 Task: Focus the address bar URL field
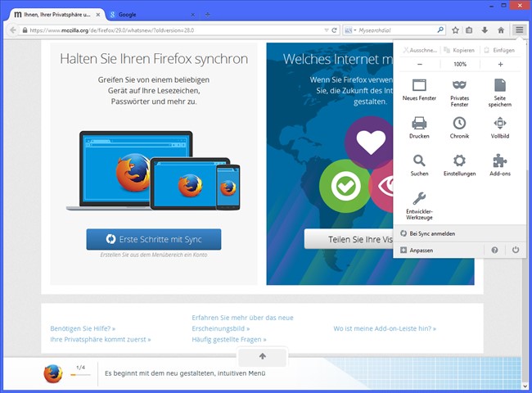(x=173, y=30)
